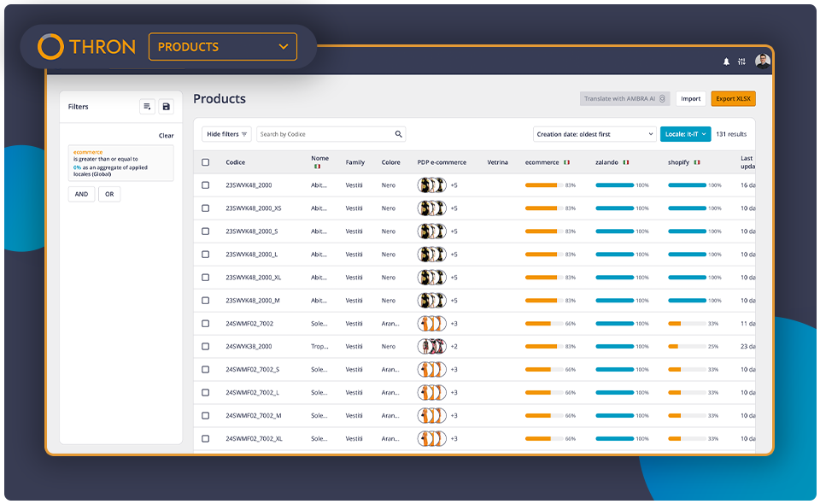Click the Import button
Screen dimensions: 820x504
pyautogui.click(x=691, y=99)
